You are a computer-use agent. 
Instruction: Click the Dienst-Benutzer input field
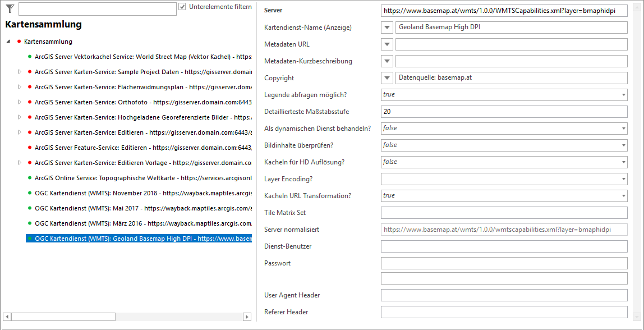click(x=503, y=246)
